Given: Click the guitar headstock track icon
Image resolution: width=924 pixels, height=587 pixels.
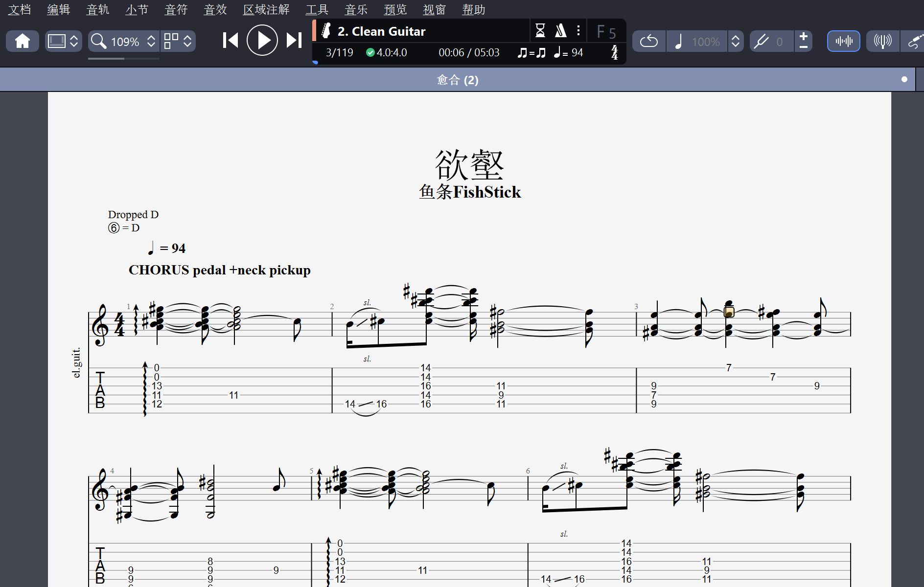Looking at the screenshot, I should (x=326, y=31).
